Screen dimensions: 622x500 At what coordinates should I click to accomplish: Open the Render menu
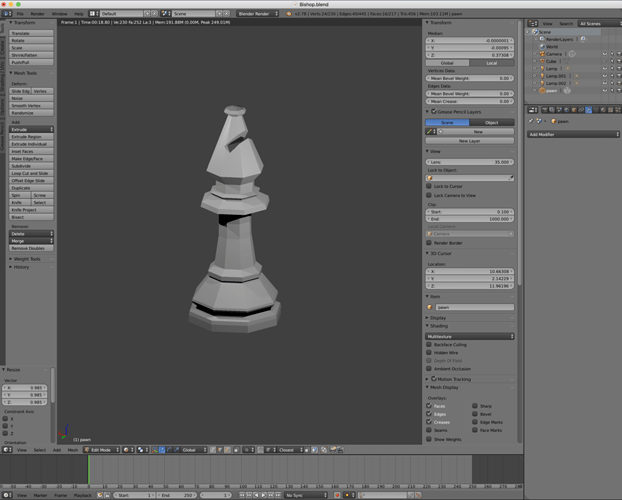pos(37,13)
